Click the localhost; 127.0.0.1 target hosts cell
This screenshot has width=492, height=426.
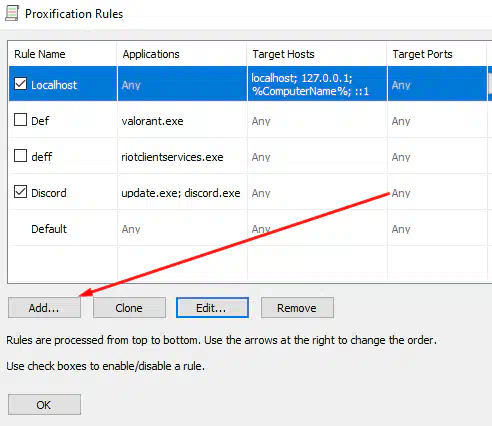pos(317,84)
